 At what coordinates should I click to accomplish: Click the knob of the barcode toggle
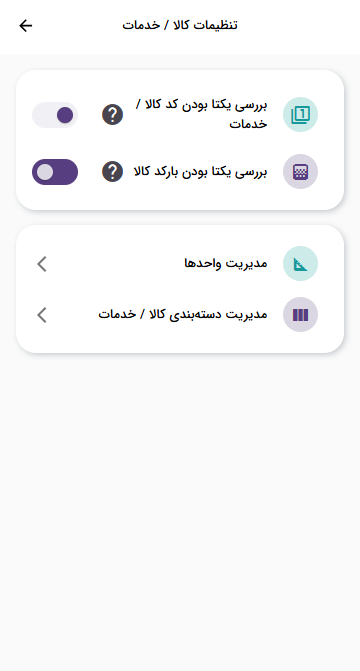[45, 172]
